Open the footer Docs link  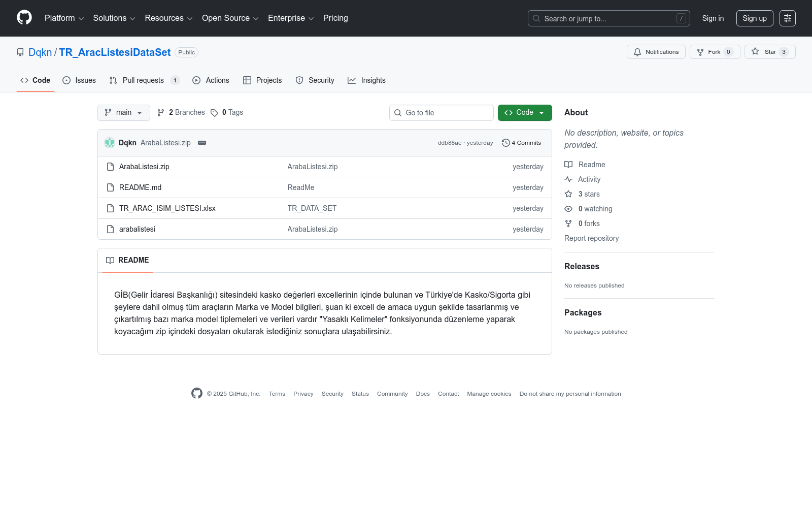tap(423, 394)
